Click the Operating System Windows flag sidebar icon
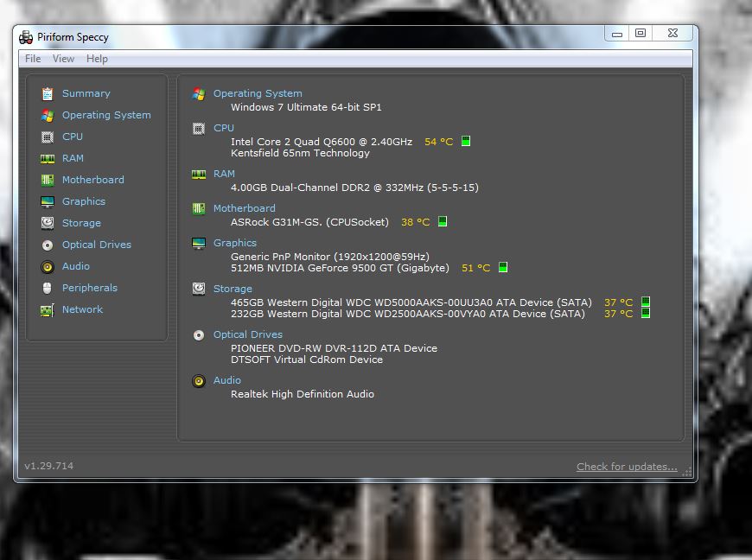752x560 pixels. [48, 116]
